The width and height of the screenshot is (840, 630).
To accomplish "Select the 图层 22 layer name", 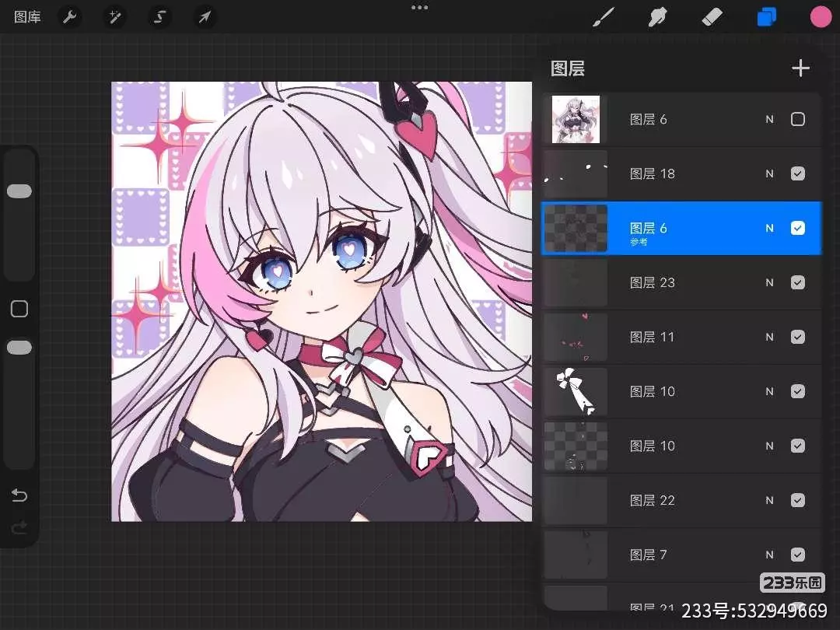I will [652, 500].
